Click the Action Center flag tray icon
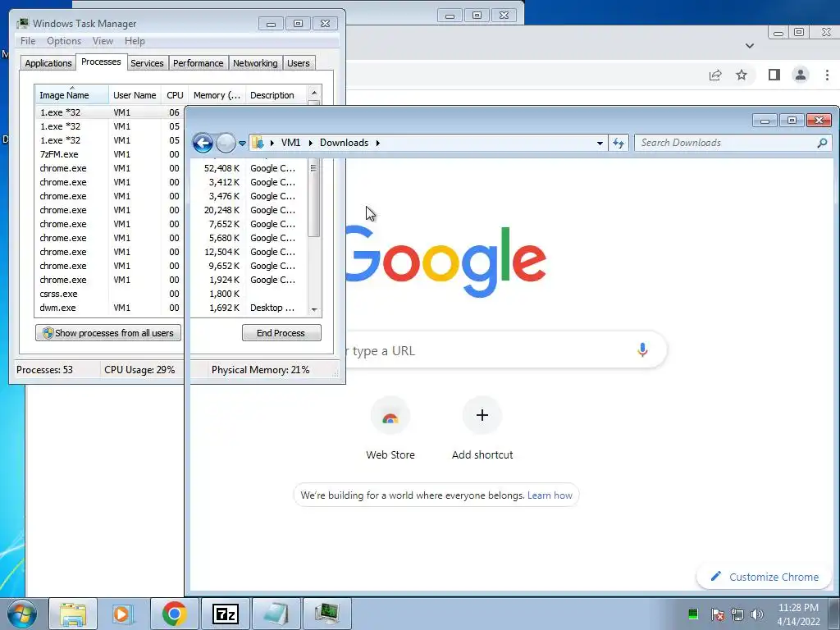840x630 pixels. coord(717,614)
